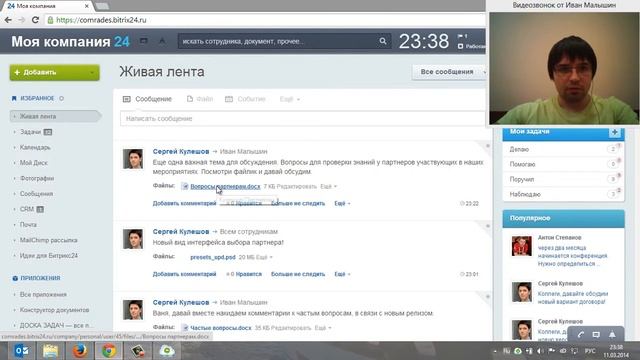Pin the first post with corner icon
Screen dimensions: 640x360
point(487,146)
